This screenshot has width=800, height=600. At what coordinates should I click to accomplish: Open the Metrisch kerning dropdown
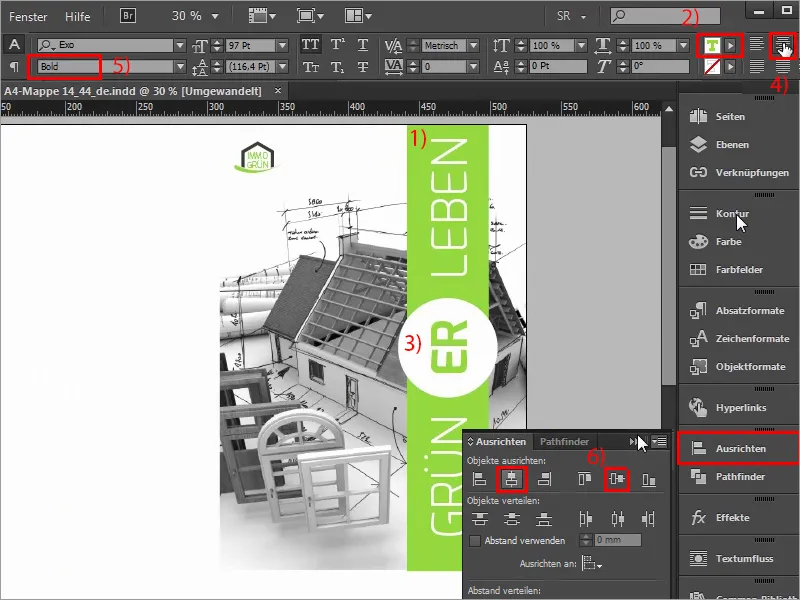(474, 44)
